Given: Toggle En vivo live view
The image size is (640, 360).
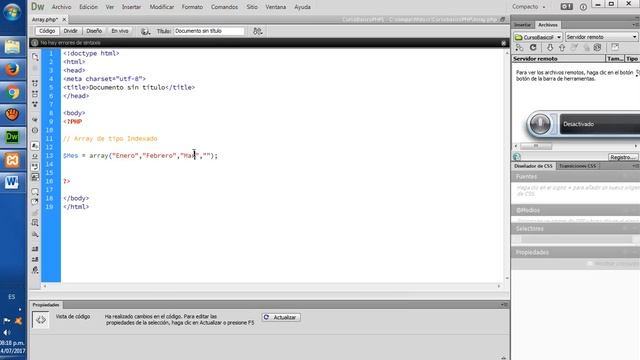Looking at the screenshot, I should [x=120, y=31].
